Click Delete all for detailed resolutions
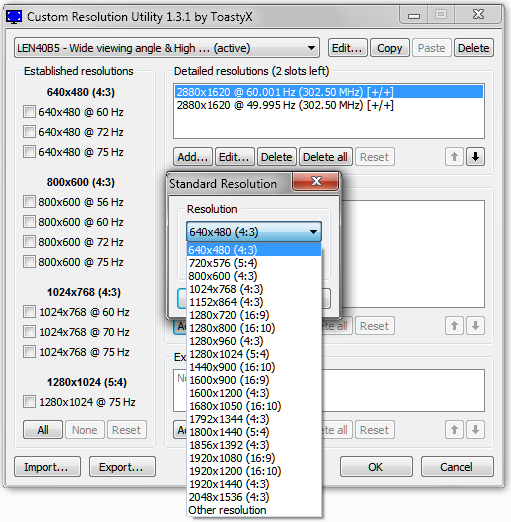Screen dimensions: 511x522 coord(325,157)
